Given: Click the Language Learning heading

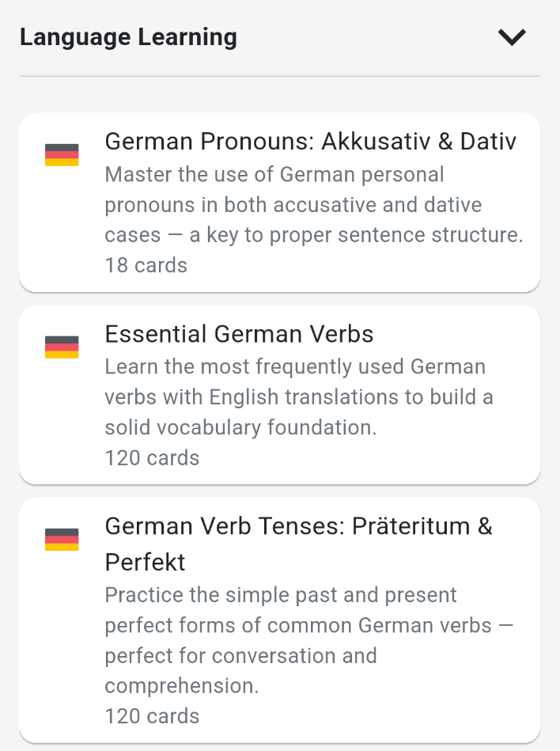Looking at the screenshot, I should (x=128, y=37).
